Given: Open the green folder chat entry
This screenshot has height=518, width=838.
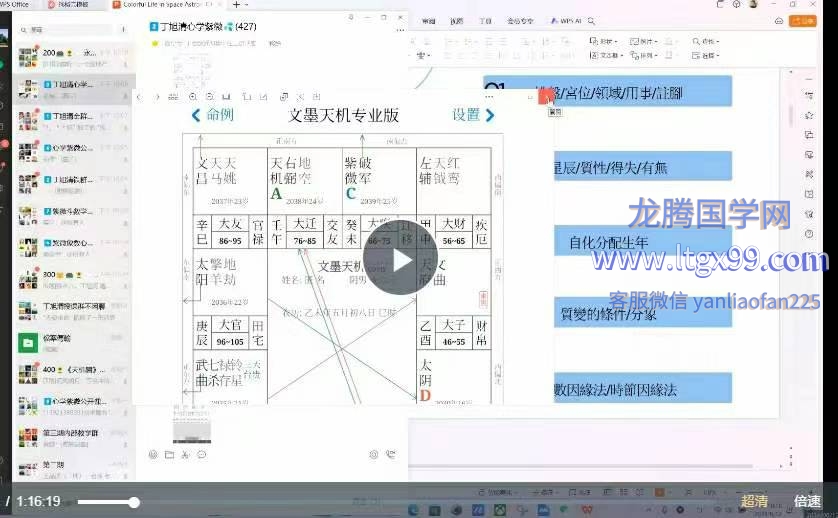Looking at the screenshot, I should [73, 343].
